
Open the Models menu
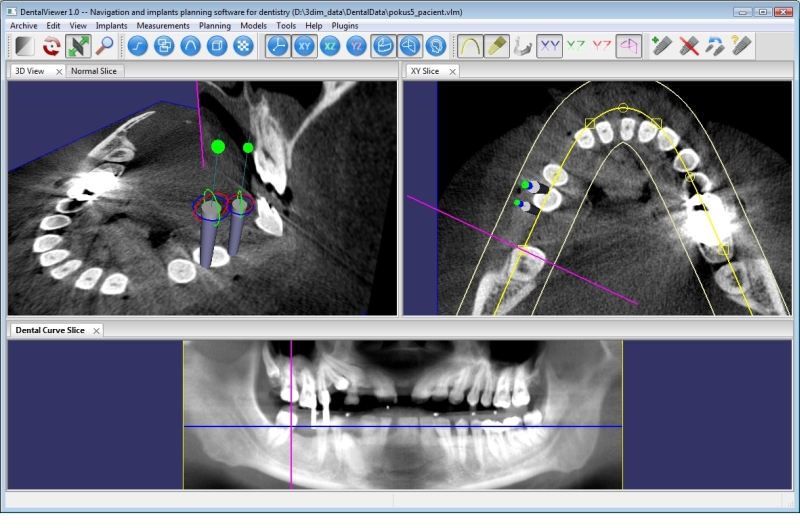[x=254, y=26]
